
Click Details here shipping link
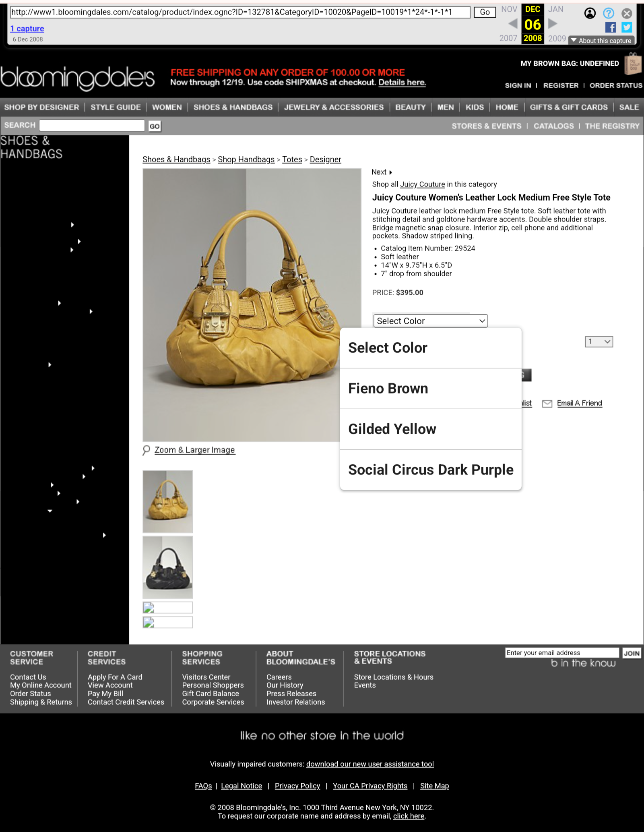[x=402, y=83]
